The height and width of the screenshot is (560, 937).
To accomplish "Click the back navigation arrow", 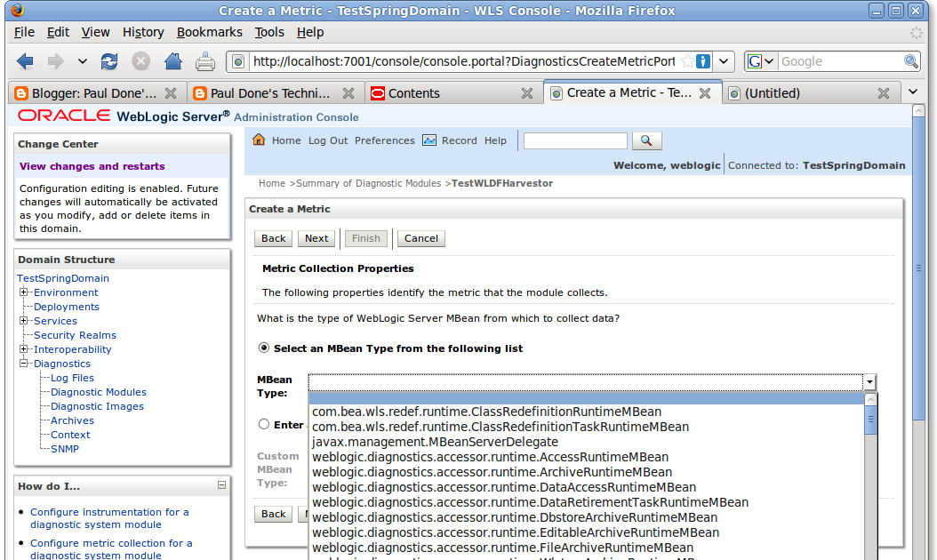I will [24, 60].
